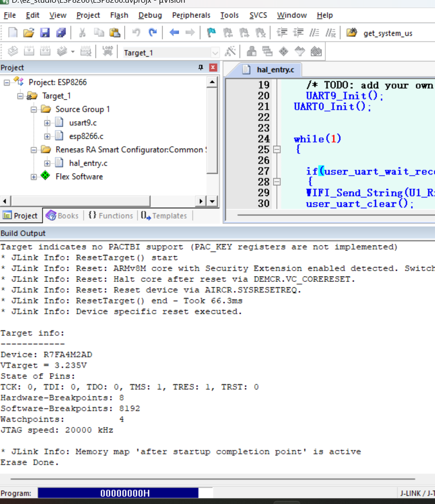The width and height of the screenshot is (435, 504).
Task: Collapse the Source Group 1 folder
Action: pyautogui.click(x=34, y=110)
